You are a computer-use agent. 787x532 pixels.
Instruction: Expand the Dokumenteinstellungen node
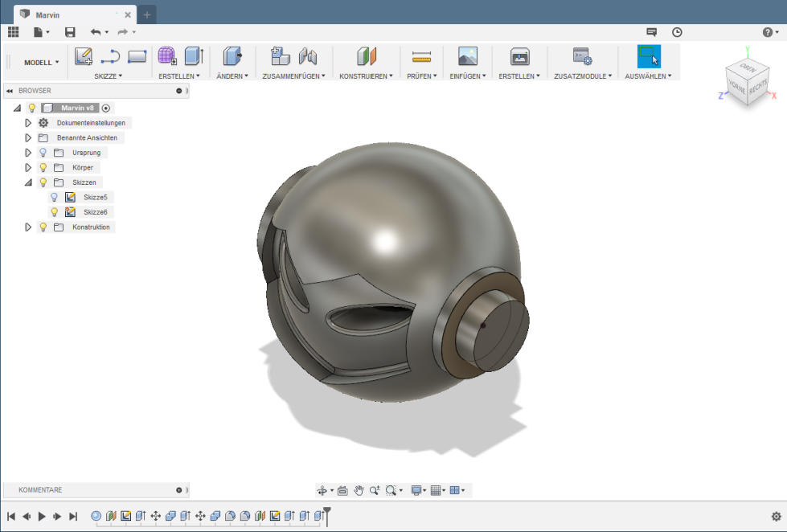click(x=28, y=123)
